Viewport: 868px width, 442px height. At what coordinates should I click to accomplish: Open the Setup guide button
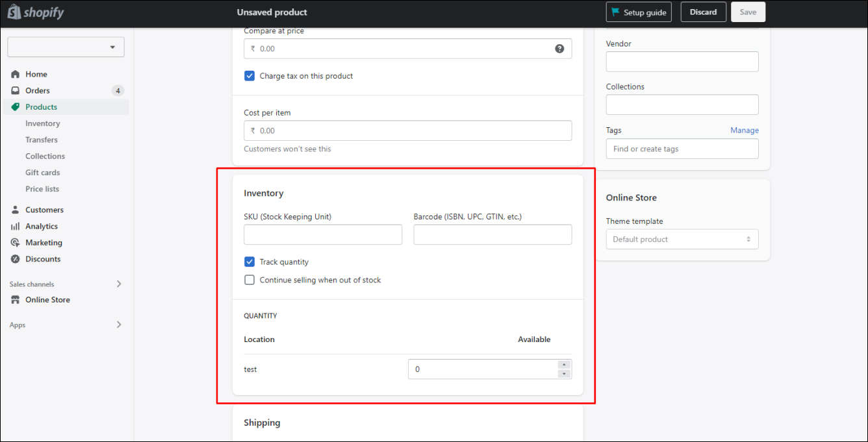point(639,12)
